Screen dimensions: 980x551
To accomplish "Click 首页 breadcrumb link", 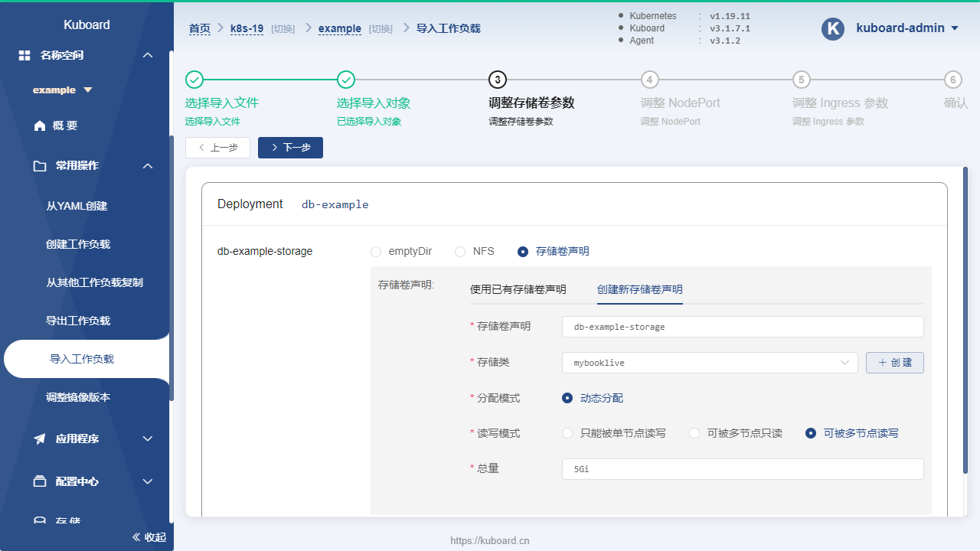I will [200, 28].
